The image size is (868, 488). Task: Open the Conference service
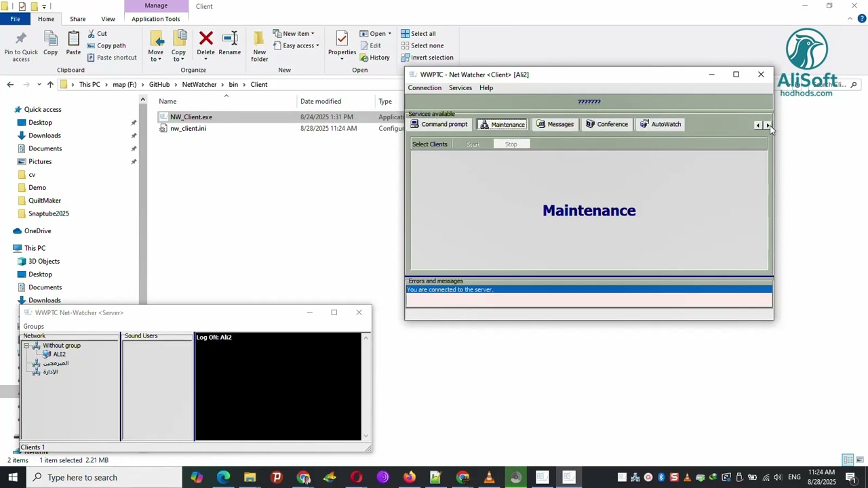coord(607,124)
